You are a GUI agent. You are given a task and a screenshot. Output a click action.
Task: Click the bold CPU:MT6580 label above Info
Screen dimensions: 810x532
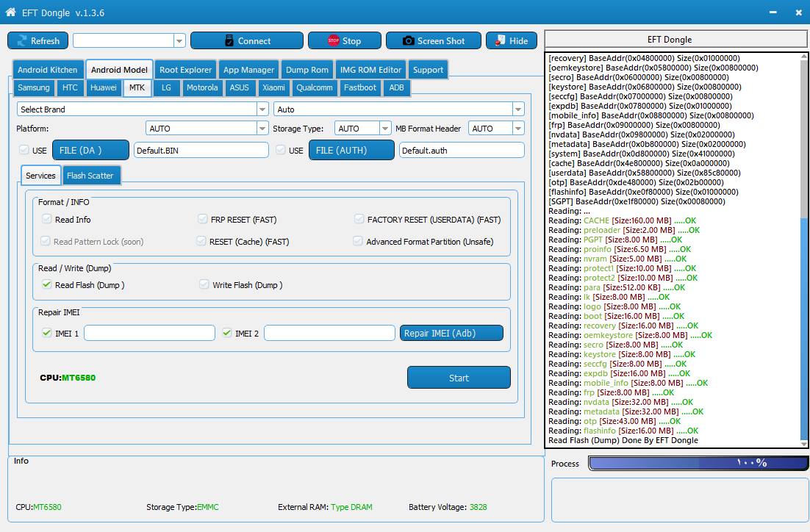(x=68, y=378)
